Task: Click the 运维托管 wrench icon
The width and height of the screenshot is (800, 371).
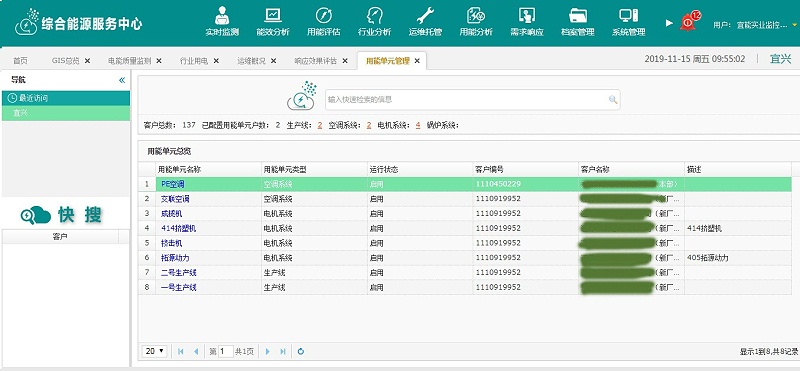Action: pyautogui.click(x=425, y=15)
